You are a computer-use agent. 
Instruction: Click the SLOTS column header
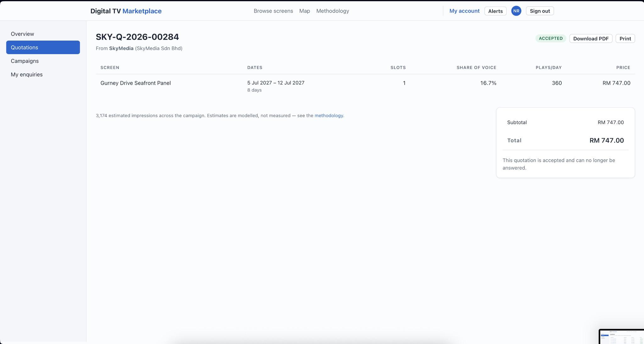[398, 68]
